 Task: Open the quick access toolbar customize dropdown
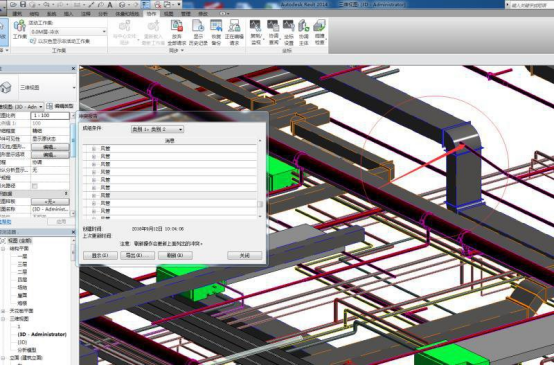pyautogui.click(x=179, y=4)
